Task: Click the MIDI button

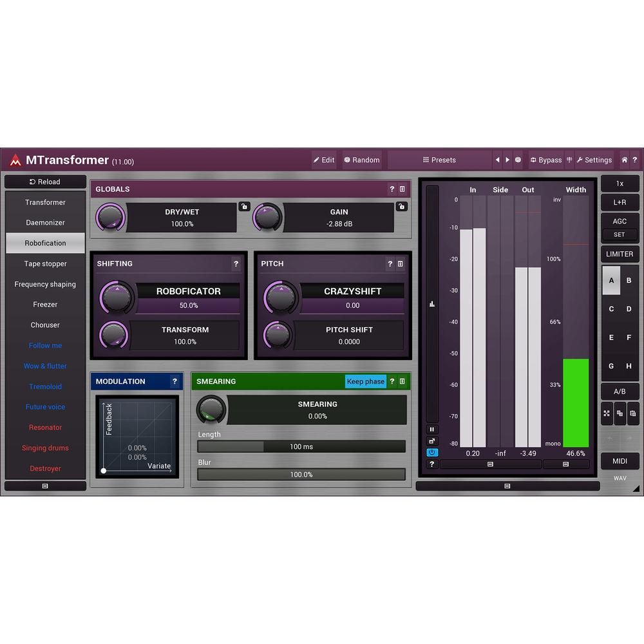Action: [x=620, y=460]
